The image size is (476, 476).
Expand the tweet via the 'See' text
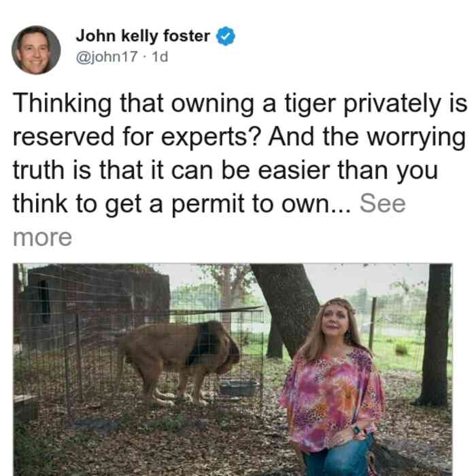click(382, 203)
